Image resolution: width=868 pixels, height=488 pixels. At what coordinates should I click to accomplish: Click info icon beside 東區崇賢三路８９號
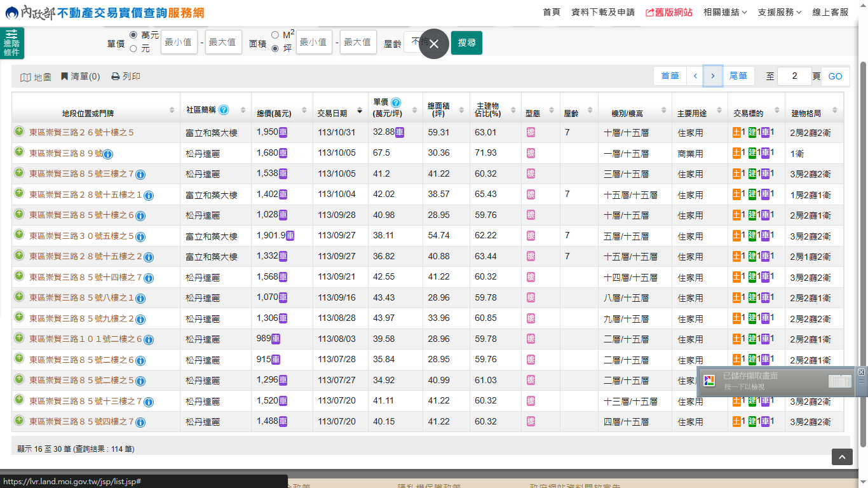[108, 154]
